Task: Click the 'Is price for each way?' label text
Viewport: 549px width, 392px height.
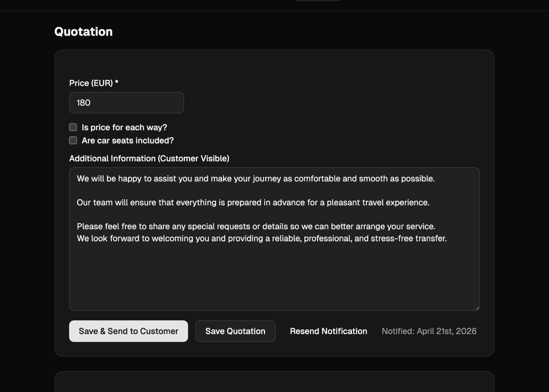Action: coord(124,127)
